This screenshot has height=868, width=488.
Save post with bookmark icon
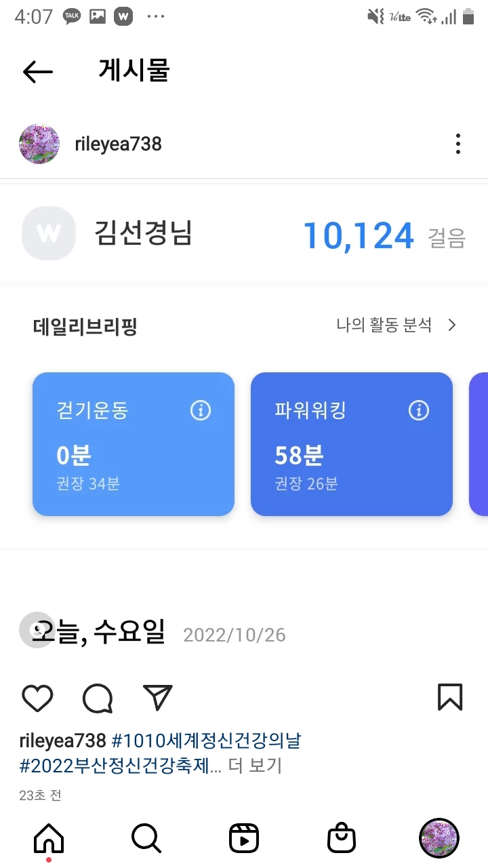pyautogui.click(x=450, y=697)
